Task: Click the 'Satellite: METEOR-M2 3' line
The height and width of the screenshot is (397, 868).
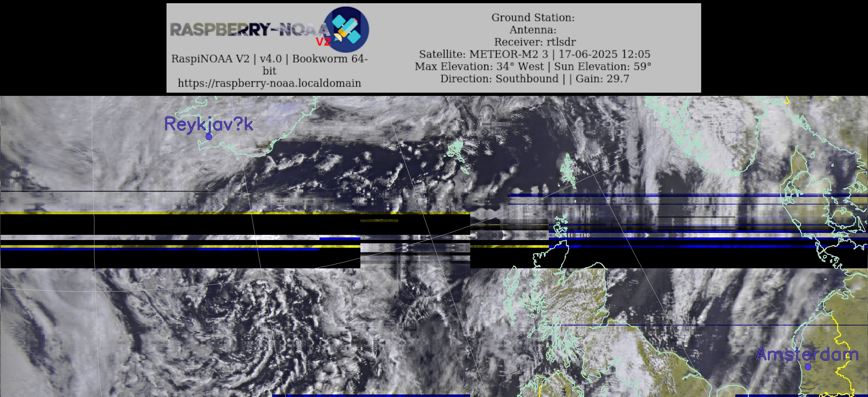Action: (534, 54)
